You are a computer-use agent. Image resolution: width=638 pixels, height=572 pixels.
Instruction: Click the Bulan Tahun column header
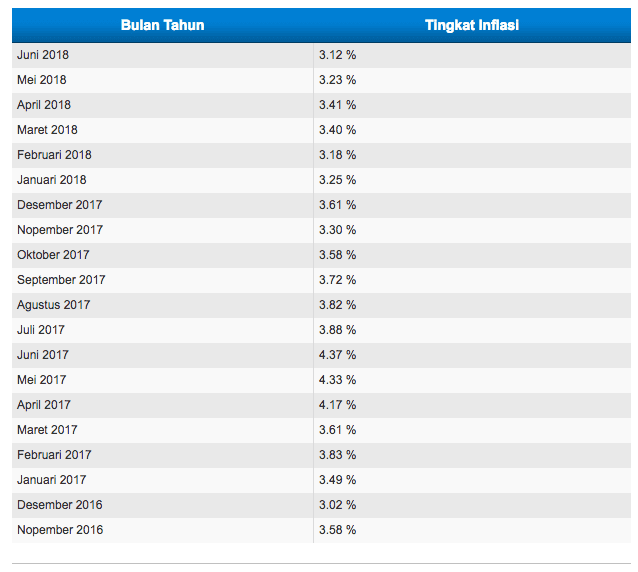pos(162,25)
